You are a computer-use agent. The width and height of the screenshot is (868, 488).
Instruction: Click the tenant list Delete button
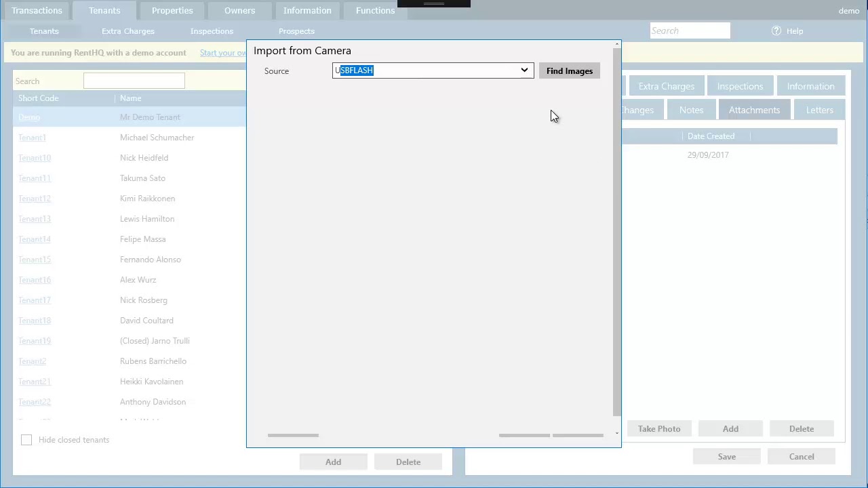coord(408,462)
